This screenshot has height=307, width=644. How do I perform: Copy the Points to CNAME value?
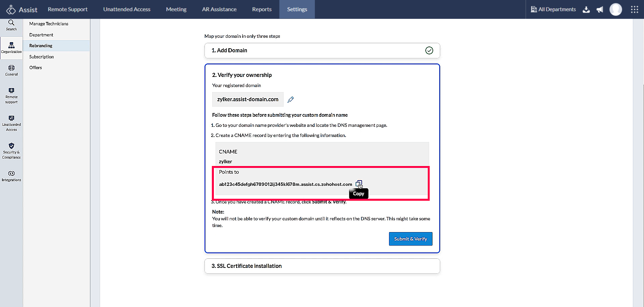(359, 184)
